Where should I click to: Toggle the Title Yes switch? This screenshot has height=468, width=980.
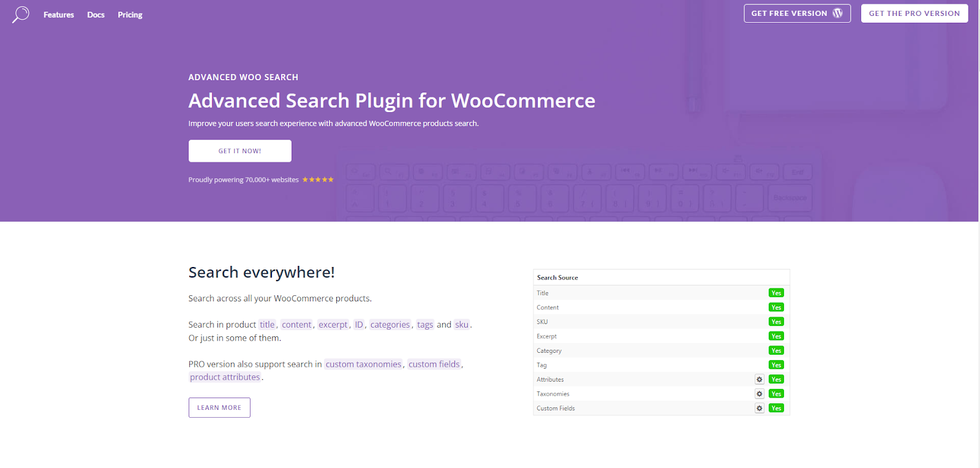[x=776, y=293]
